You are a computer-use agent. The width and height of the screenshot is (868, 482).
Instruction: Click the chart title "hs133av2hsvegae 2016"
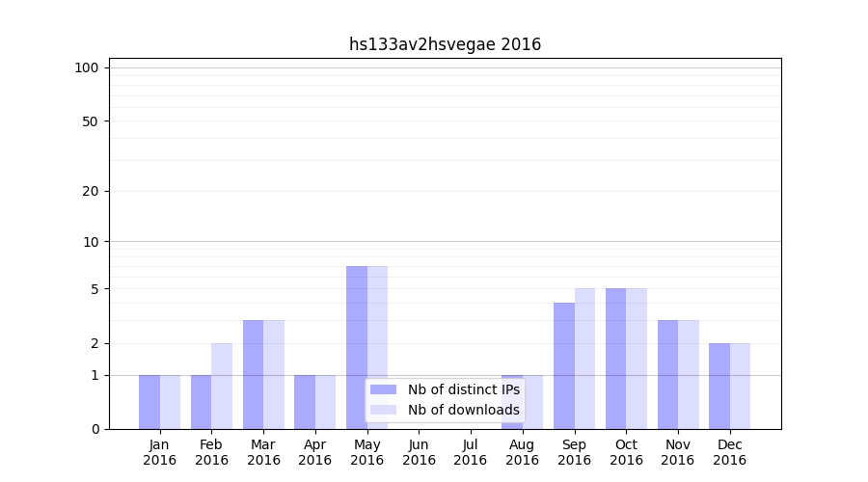445,44
